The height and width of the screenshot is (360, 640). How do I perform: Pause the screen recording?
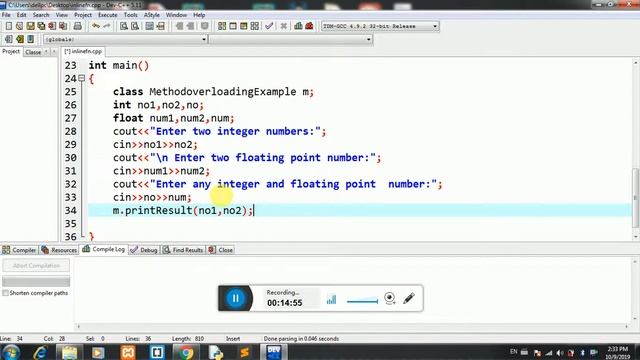point(236,298)
